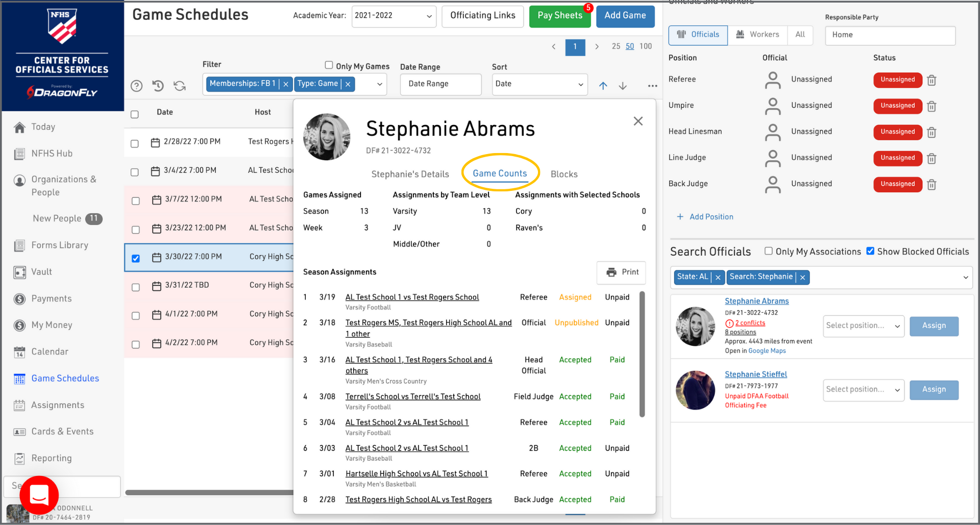The height and width of the screenshot is (525, 980).
Task: Enable the Only My Games checkbox
Action: click(329, 65)
